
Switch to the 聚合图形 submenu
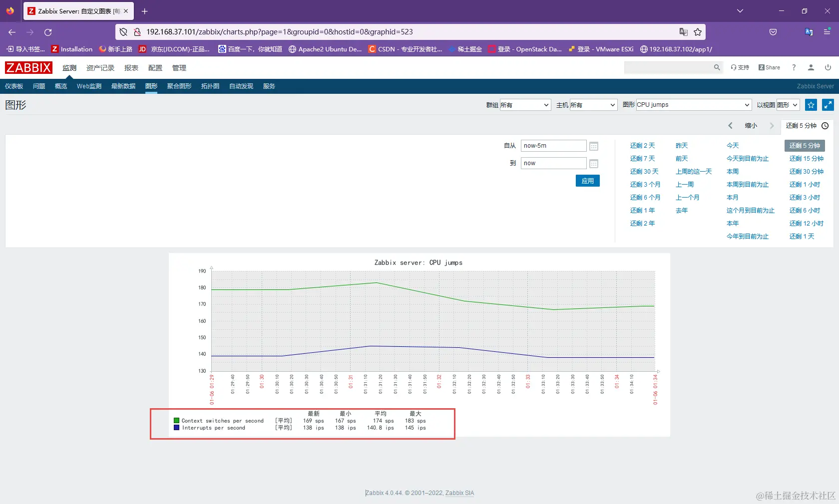pos(179,86)
